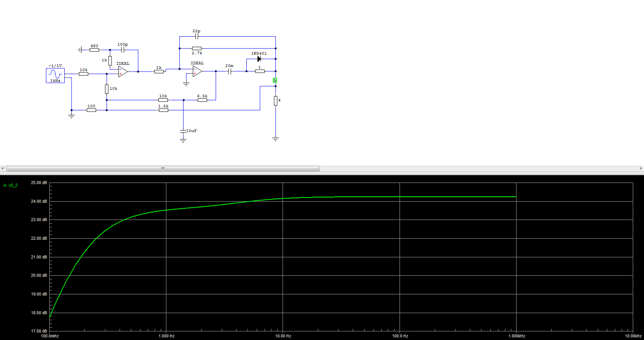Select the vertical 10k resistor
Image resolution: width=644 pixels, height=340 pixels.
tap(107, 89)
